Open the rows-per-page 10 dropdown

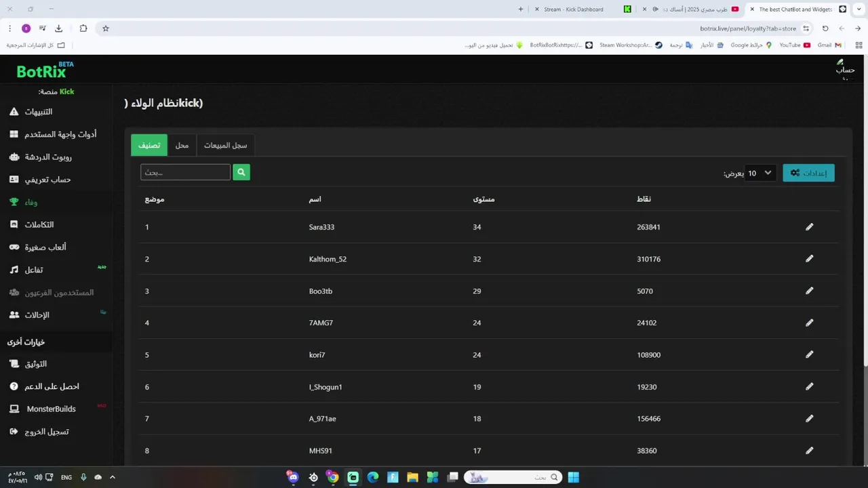[x=760, y=173]
